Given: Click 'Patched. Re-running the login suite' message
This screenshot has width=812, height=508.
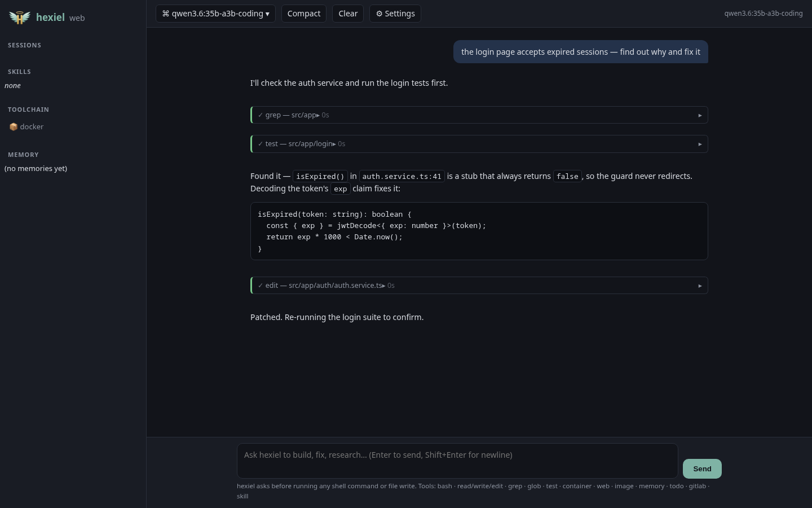Looking at the screenshot, I should (x=337, y=317).
